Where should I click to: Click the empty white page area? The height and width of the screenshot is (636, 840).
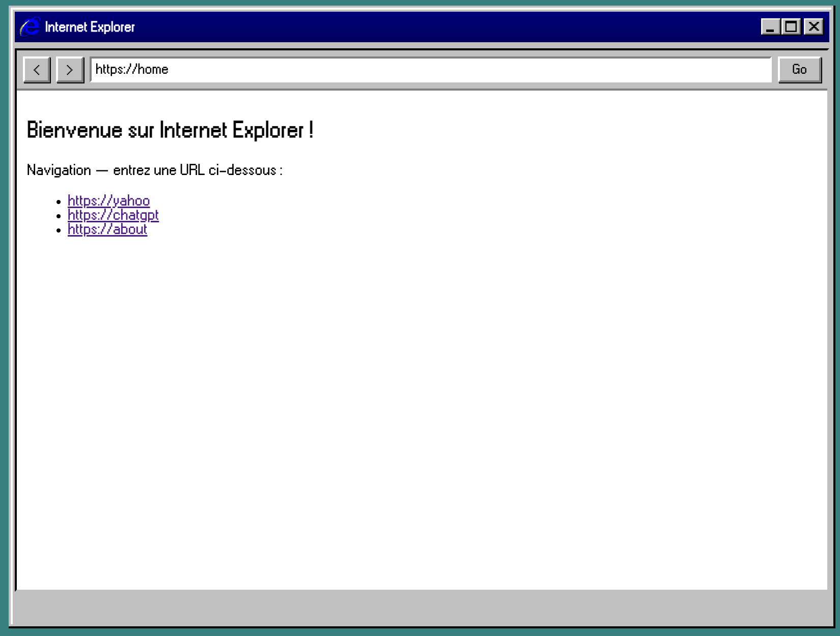407,407
